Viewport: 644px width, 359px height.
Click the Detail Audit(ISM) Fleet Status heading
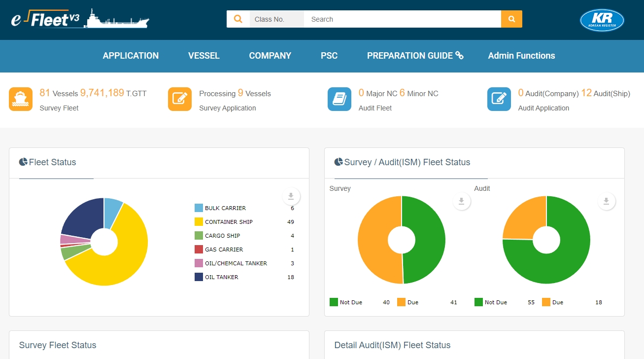tap(392, 345)
